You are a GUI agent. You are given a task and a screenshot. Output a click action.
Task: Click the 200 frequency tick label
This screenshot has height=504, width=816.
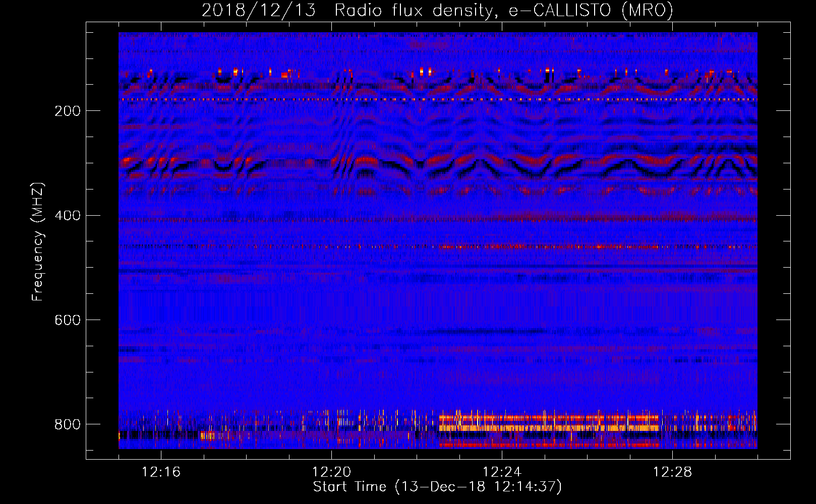68,111
